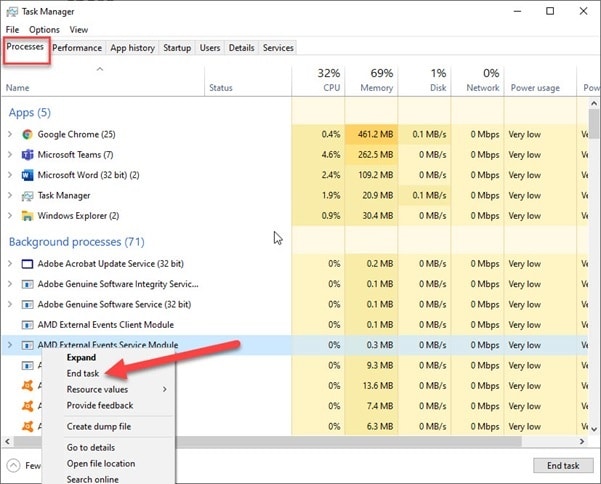Click the AMD External Events Client Module icon

27,325
